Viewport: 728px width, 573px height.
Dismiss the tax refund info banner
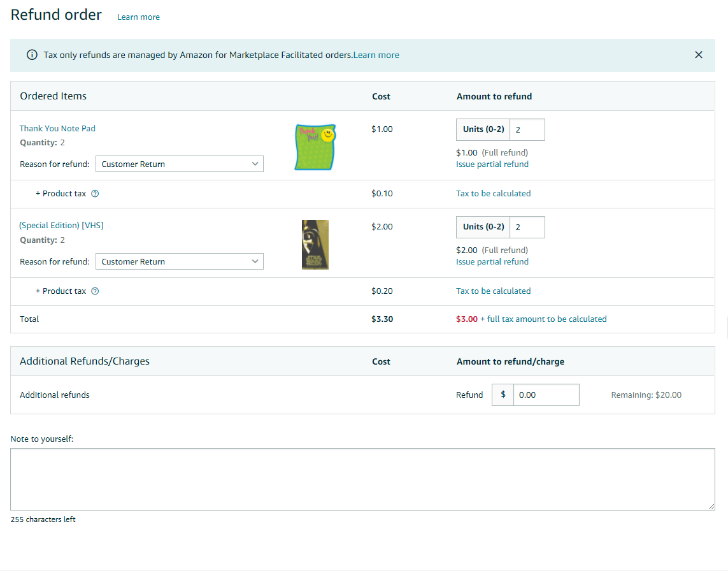pos(698,55)
